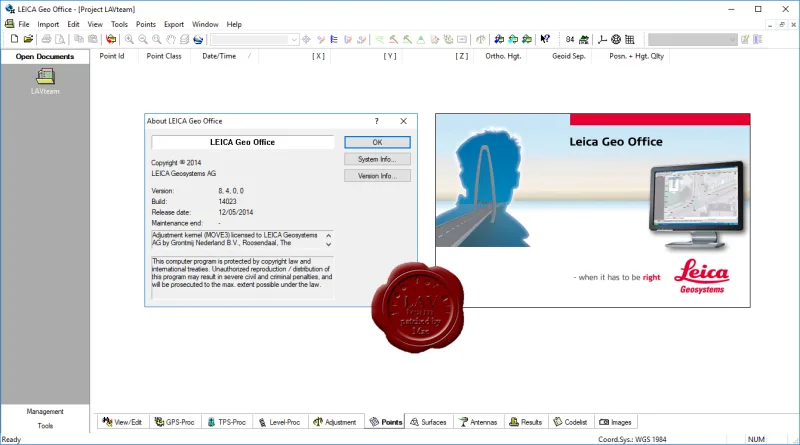Click the balance scale toolbar icon

point(481,39)
